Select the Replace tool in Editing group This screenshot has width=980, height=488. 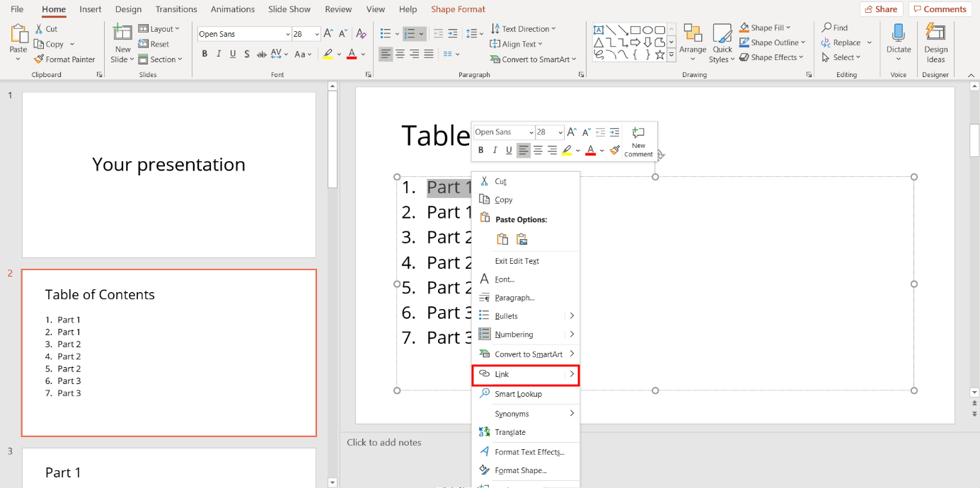click(846, 42)
